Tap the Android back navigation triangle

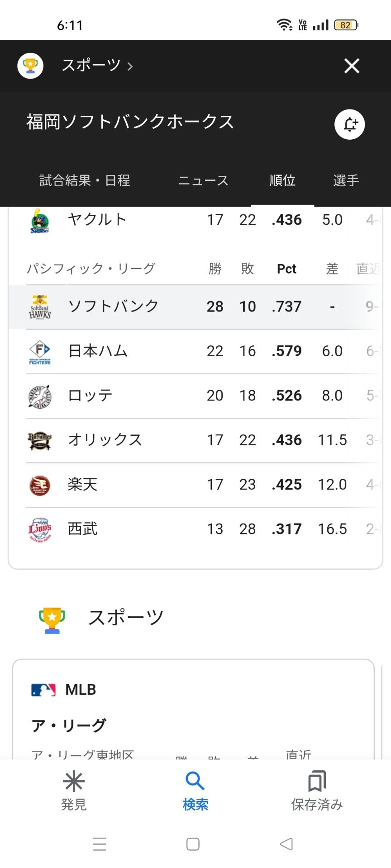coord(286,844)
